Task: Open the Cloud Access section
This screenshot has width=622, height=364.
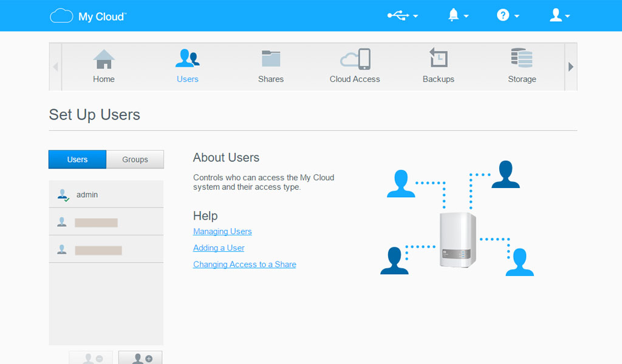Action: pos(355,67)
